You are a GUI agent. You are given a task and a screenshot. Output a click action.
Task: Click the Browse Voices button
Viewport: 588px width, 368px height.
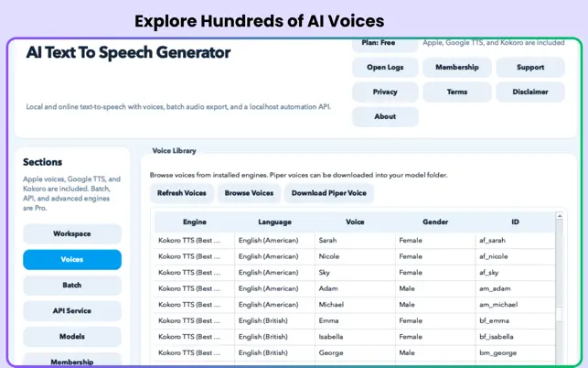[x=249, y=193]
